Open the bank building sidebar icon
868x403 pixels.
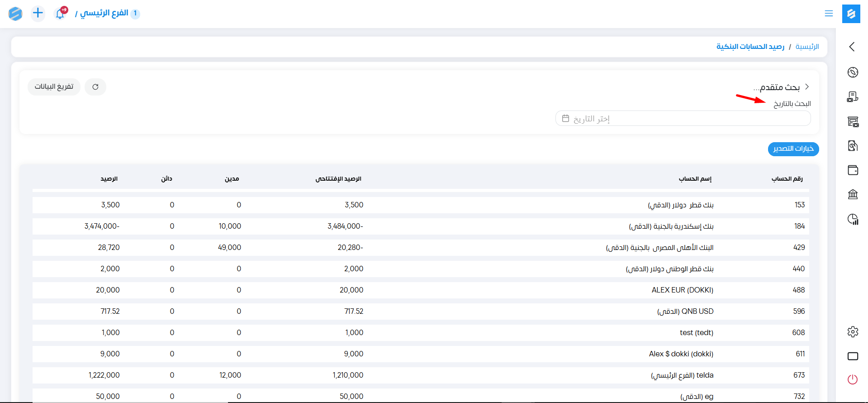853,195
